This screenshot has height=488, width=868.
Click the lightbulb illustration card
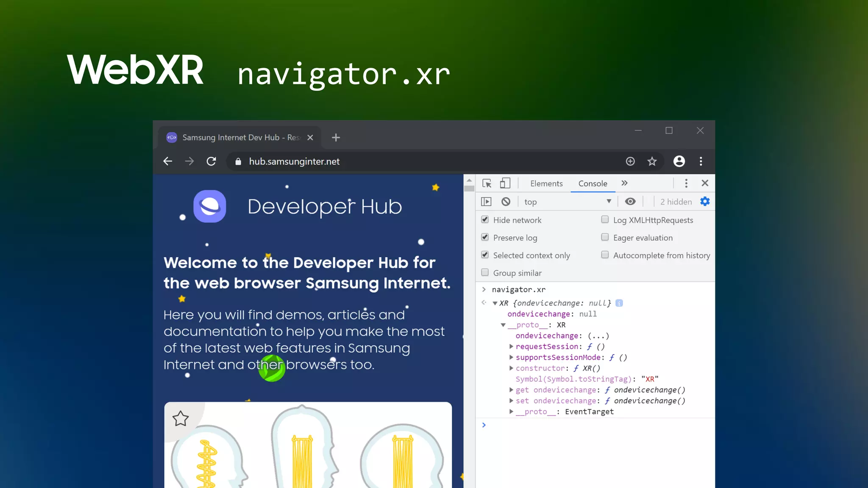(x=308, y=445)
